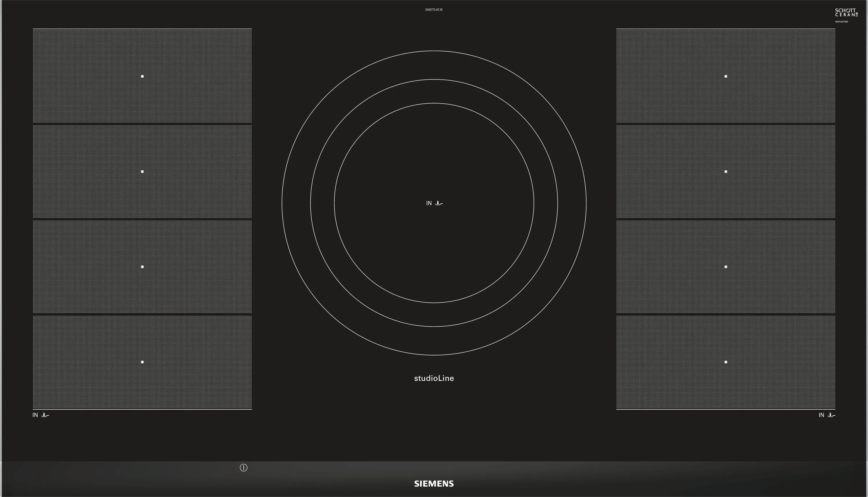Click the bottom-left induction pot icon
This screenshot has height=497, width=868.
[45, 415]
